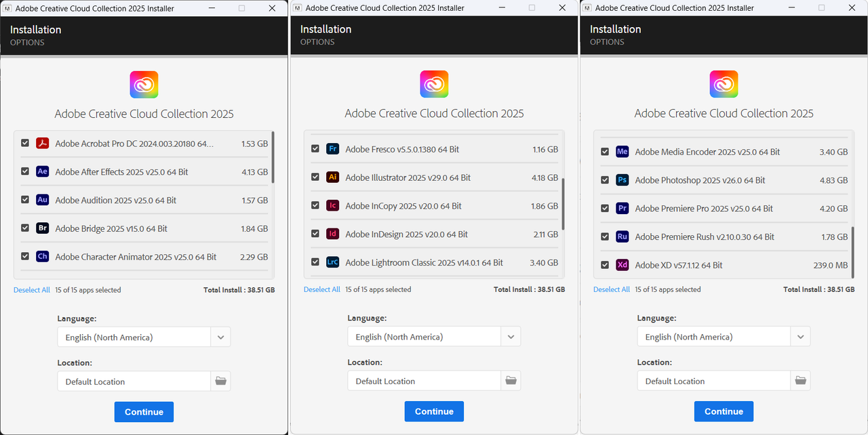
Task: Click title bar app icon in right window
Action: [587, 7]
